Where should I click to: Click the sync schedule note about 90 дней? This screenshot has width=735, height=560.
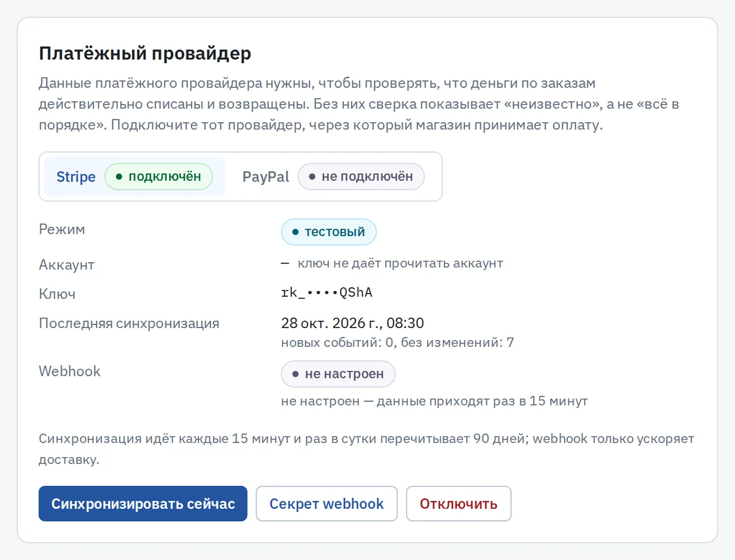click(x=366, y=449)
